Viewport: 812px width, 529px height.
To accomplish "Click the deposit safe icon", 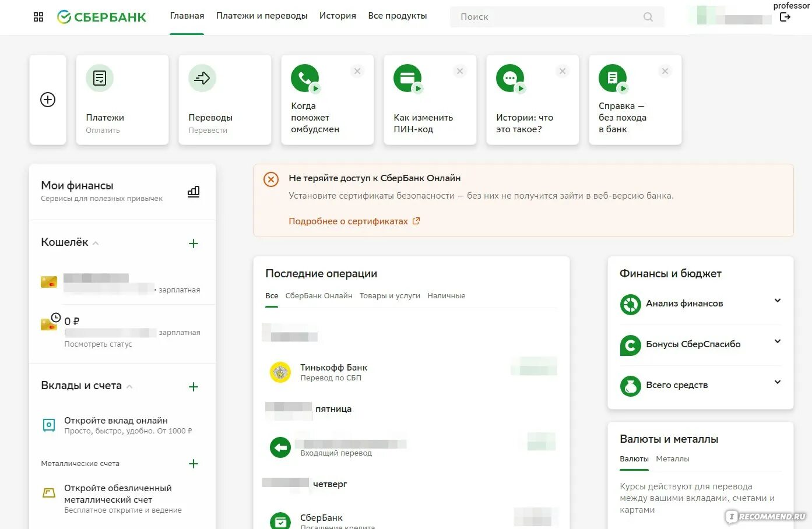I will [x=49, y=425].
